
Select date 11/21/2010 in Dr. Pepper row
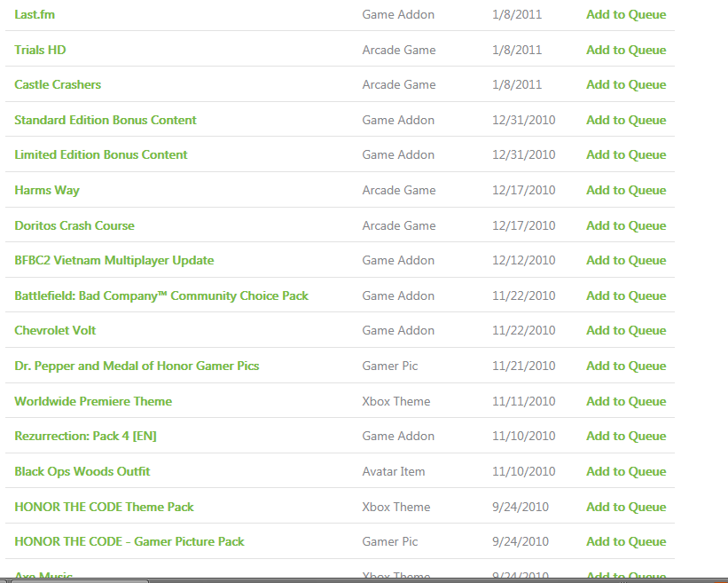point(523,366)
